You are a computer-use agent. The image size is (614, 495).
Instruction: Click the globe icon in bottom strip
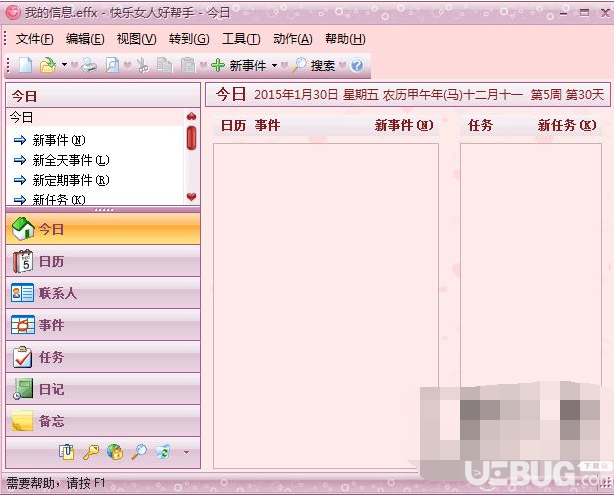tap(115, 452)
